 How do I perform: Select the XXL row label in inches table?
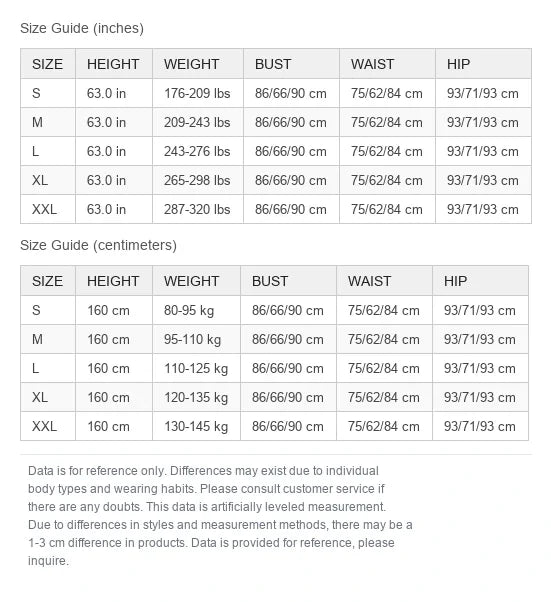(x=48, y=209)
